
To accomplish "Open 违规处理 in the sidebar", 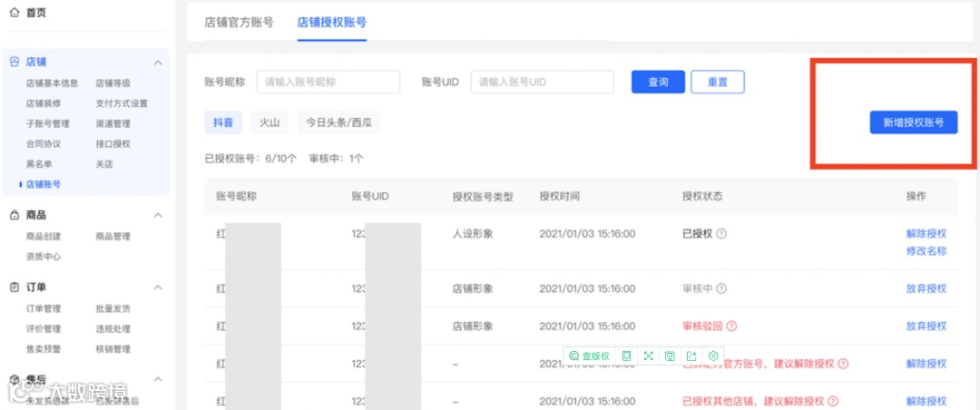I will point(113,328).
